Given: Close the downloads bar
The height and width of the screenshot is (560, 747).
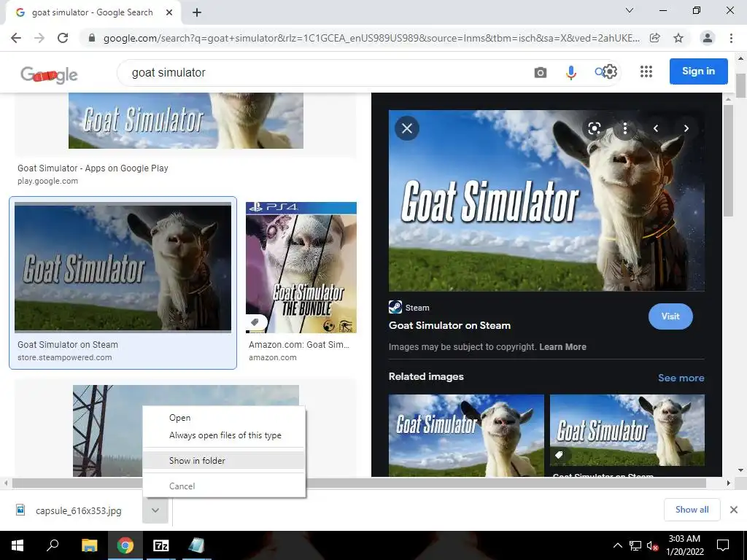Looking at the screenshot, I should [734, 510].
